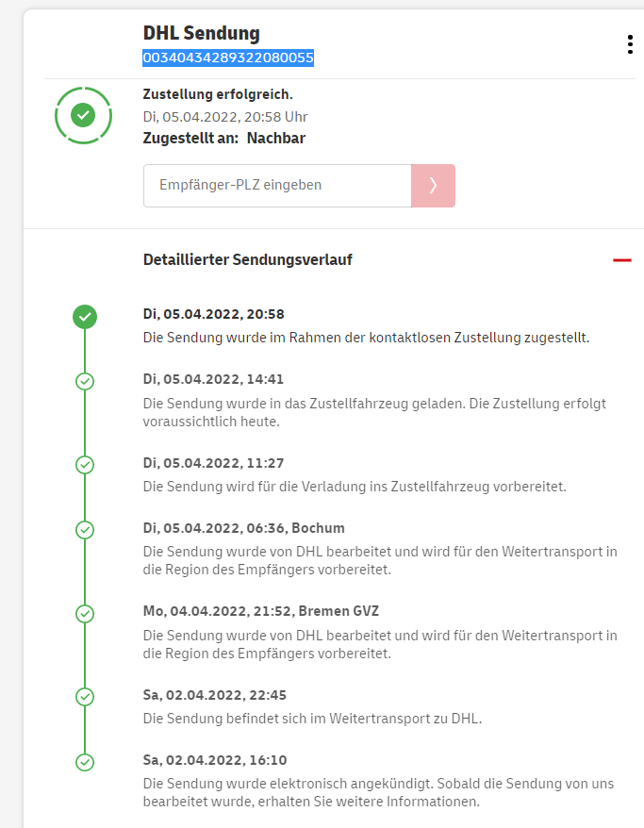
Task: Click the checkmark next to 11:27 event
Action: (x=85, y=465)
